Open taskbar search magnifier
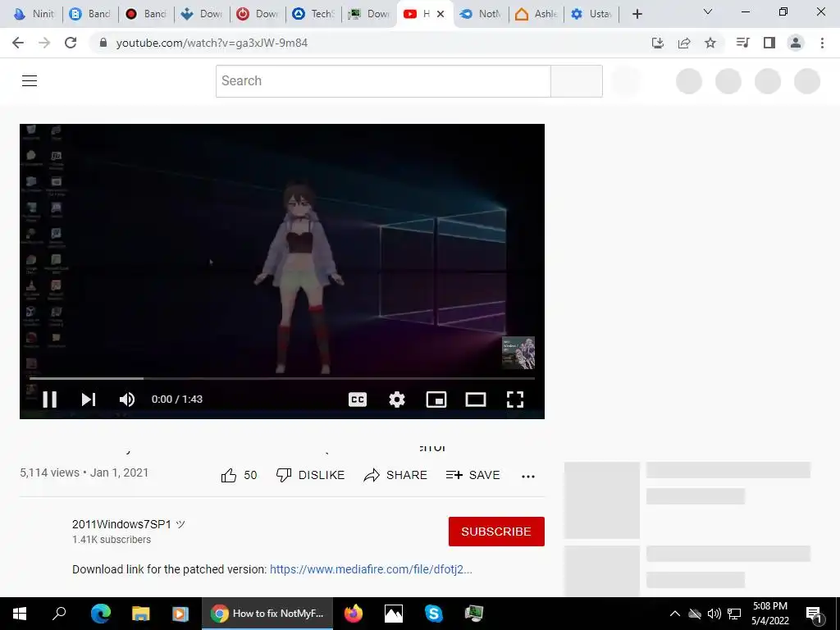The width and height of the screenshot is (840, 630). click(59, 614)
